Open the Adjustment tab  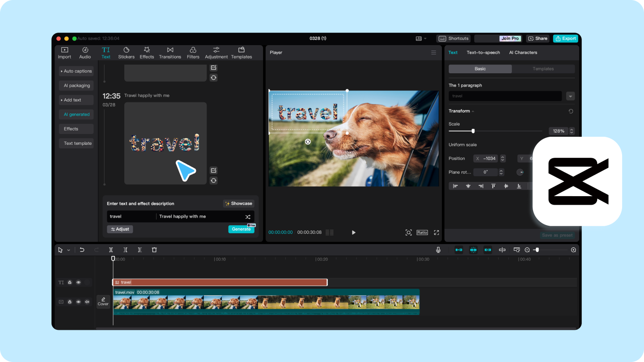[216, 53]
